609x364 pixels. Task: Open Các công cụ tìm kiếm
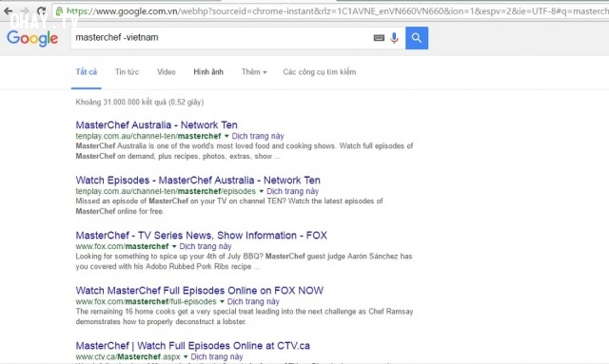tap(320, 72)
